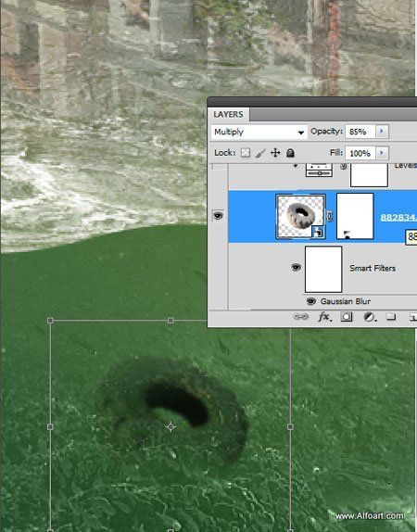Select the tire layer's mask thumbnail

(355, 216)
